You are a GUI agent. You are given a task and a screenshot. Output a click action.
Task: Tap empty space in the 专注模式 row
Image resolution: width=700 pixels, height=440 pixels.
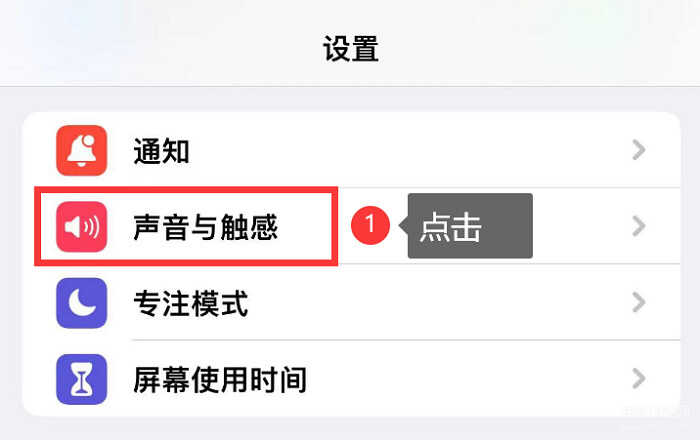point(424,303)
